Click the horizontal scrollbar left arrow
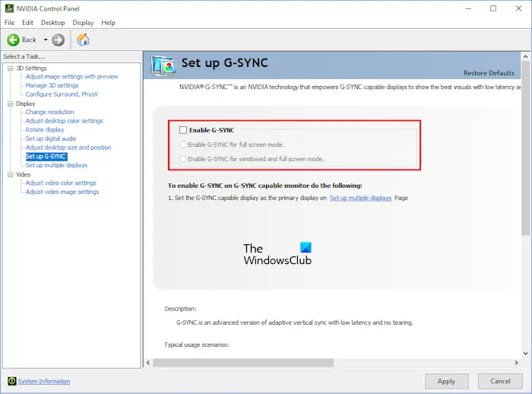The width and height of the screenshot is (532, 394). (148, 363)
